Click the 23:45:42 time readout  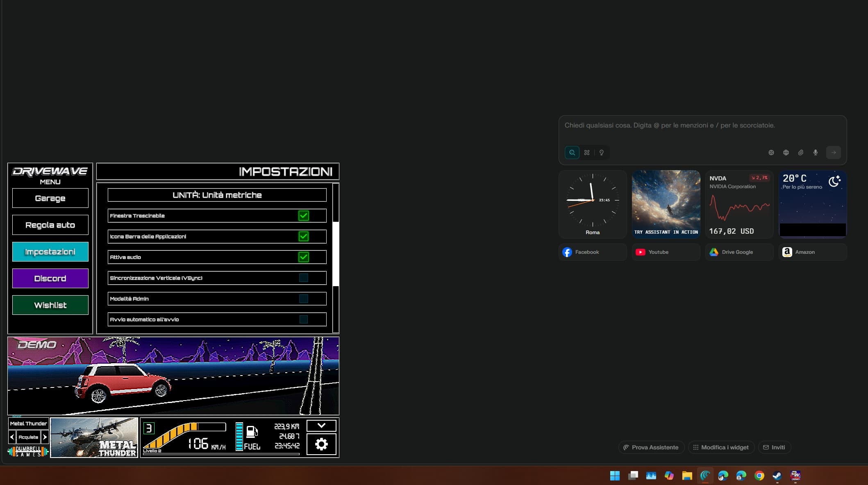click(287, 446)
